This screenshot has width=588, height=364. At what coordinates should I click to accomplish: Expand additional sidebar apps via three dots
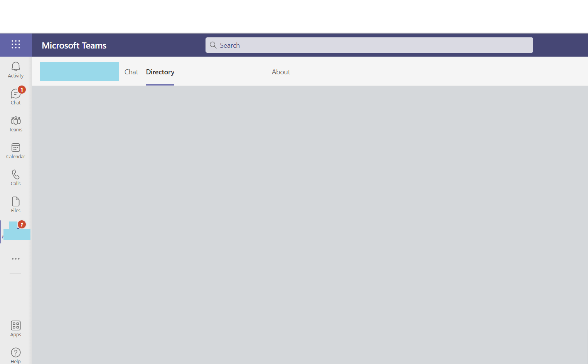point(15,258)
